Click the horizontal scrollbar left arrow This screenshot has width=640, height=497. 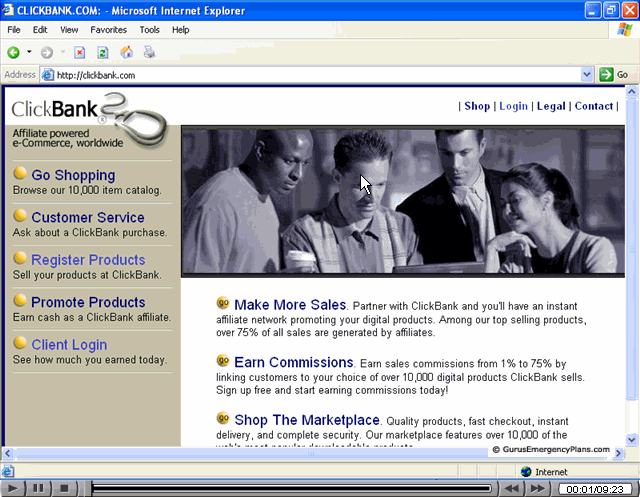[x=8, y=453]
